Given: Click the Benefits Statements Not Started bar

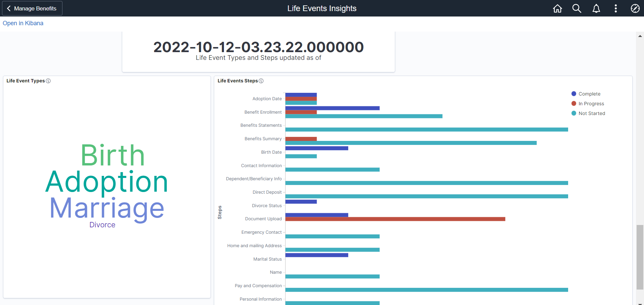Looking at the screenshot, I should [x=427, y=129].
